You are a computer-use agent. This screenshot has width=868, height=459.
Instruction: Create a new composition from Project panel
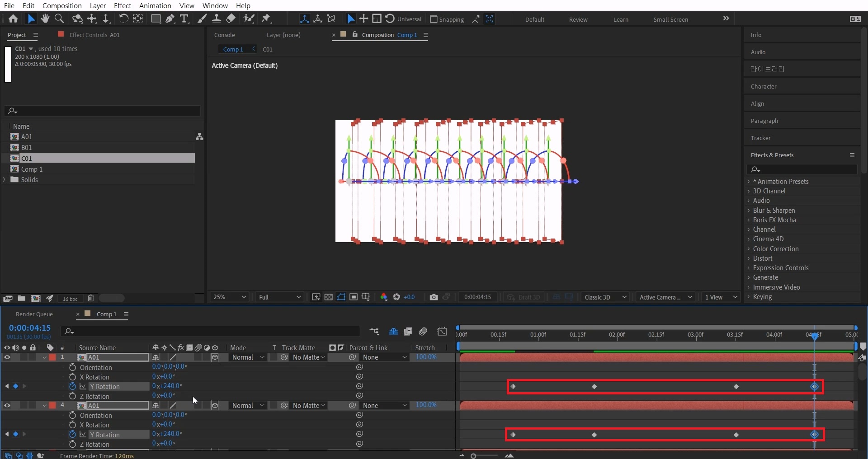pos(36,298)
